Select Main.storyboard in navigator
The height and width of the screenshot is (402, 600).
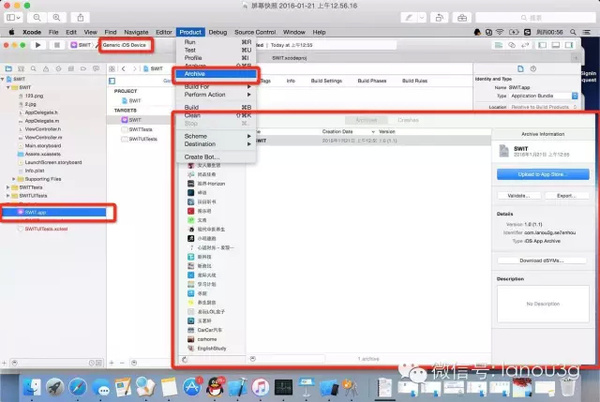click(x=43, y=146)
